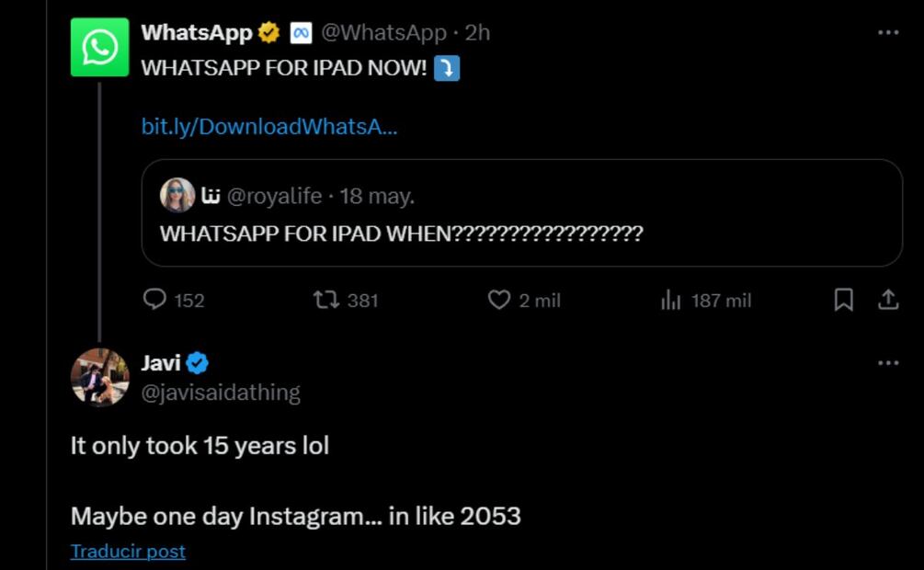The height and width of the screenshot is (570, 924).
Task: Click the reply comment icon
Action: 156,300
